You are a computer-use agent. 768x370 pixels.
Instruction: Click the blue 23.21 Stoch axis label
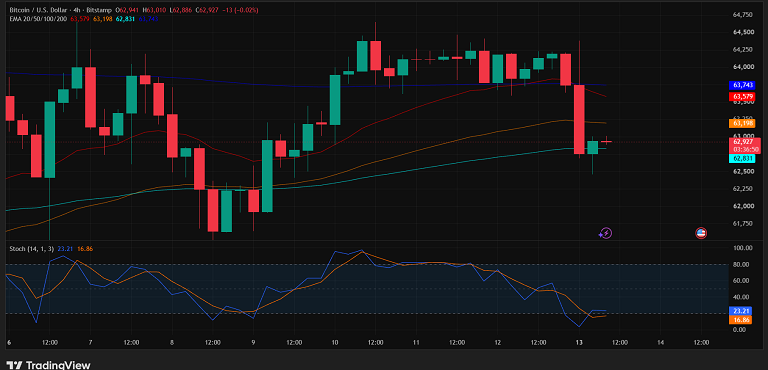click(742, 311)
